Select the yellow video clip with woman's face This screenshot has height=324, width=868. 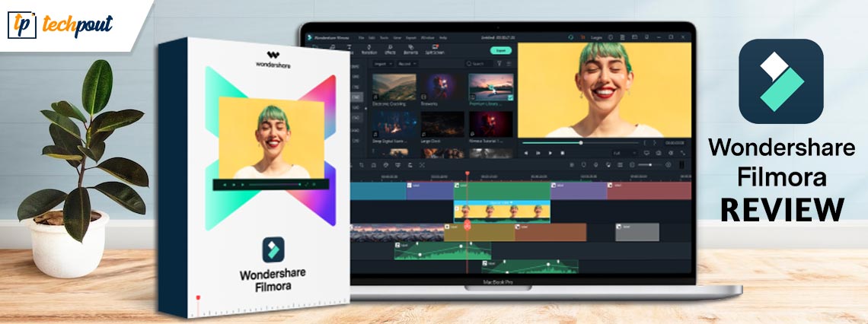point(502,211)
